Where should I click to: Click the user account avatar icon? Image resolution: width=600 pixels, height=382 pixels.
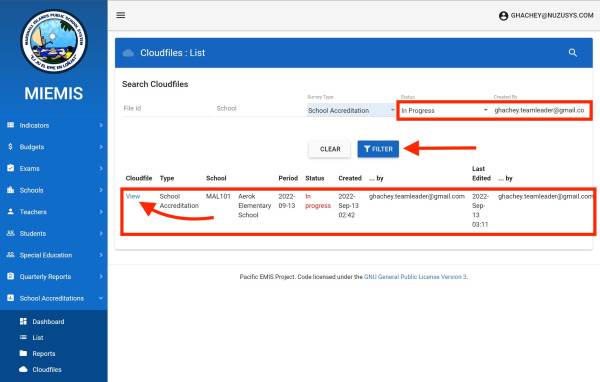(504, 16)
